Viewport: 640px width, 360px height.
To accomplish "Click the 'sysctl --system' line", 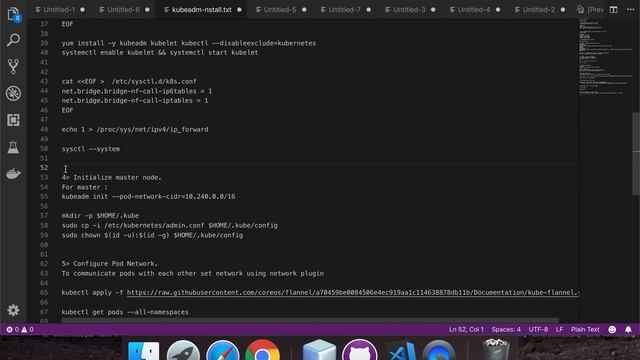I will [91, 149].
